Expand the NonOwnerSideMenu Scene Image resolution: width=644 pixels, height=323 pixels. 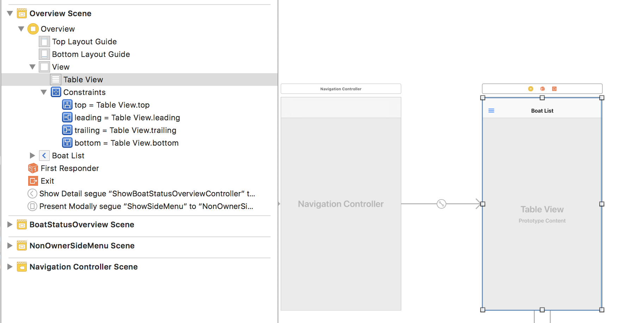10,246
